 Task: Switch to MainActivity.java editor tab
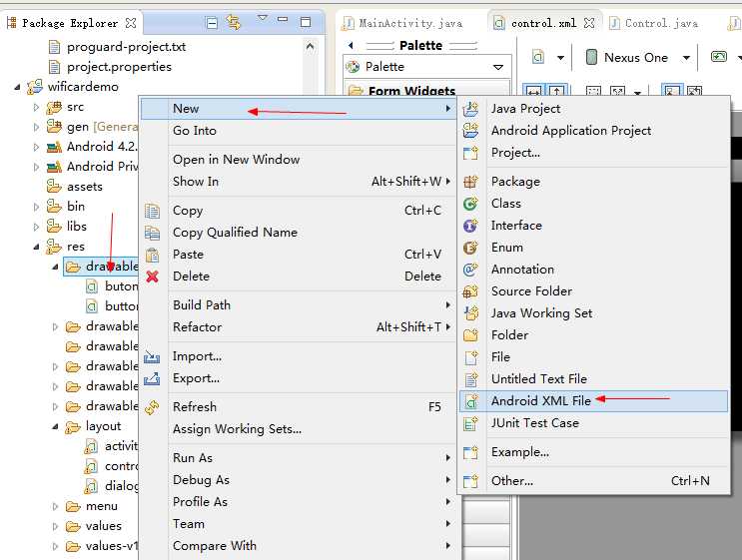402,23
